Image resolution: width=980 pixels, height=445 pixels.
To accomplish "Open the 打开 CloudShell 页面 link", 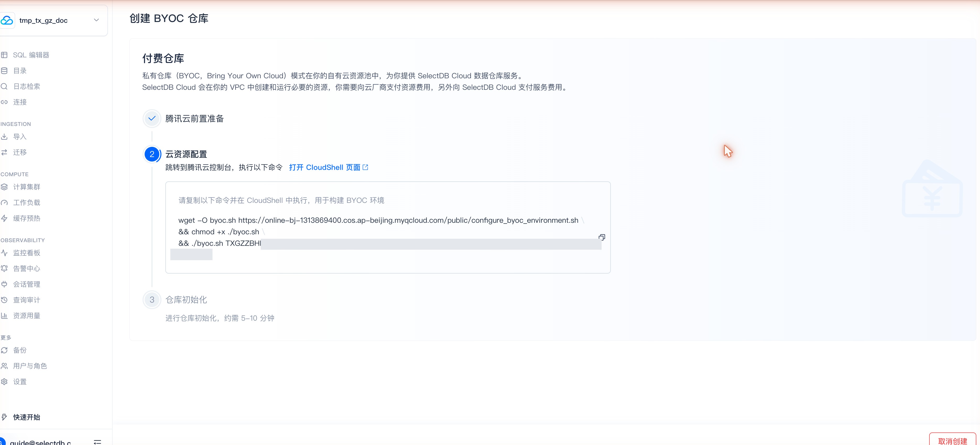I will [x=329, y=167].
